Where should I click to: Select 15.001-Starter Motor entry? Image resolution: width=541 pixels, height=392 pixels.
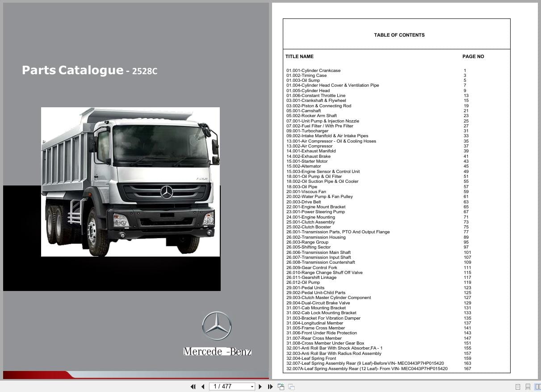tap(307, 161)
